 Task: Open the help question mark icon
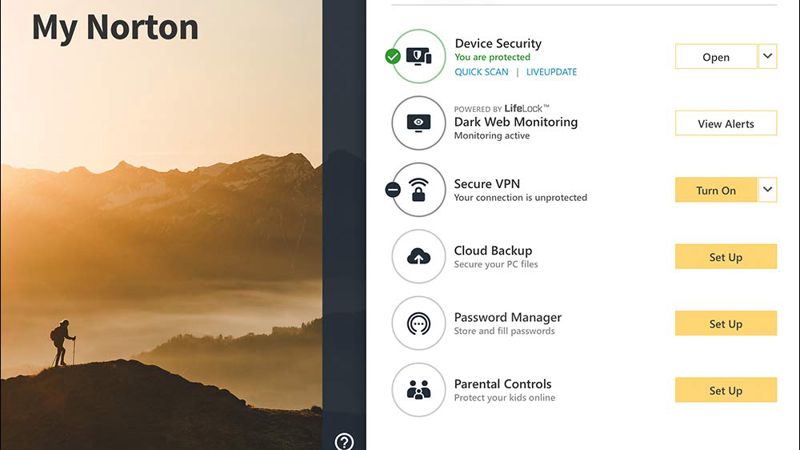point(344,441)
